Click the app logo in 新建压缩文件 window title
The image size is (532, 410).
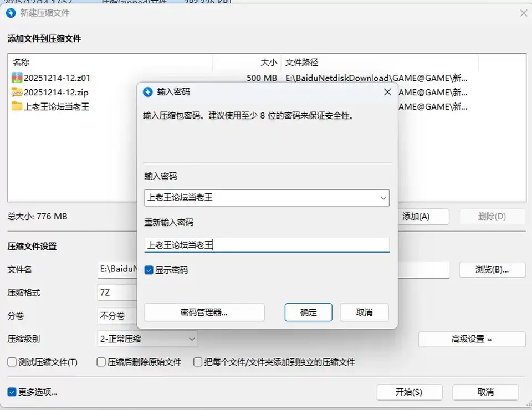tap(11, 13)
